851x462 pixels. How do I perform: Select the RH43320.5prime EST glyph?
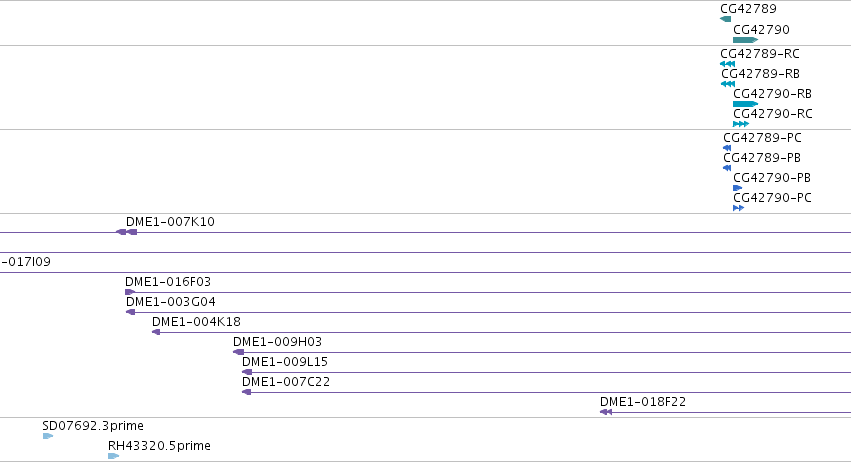113,456
